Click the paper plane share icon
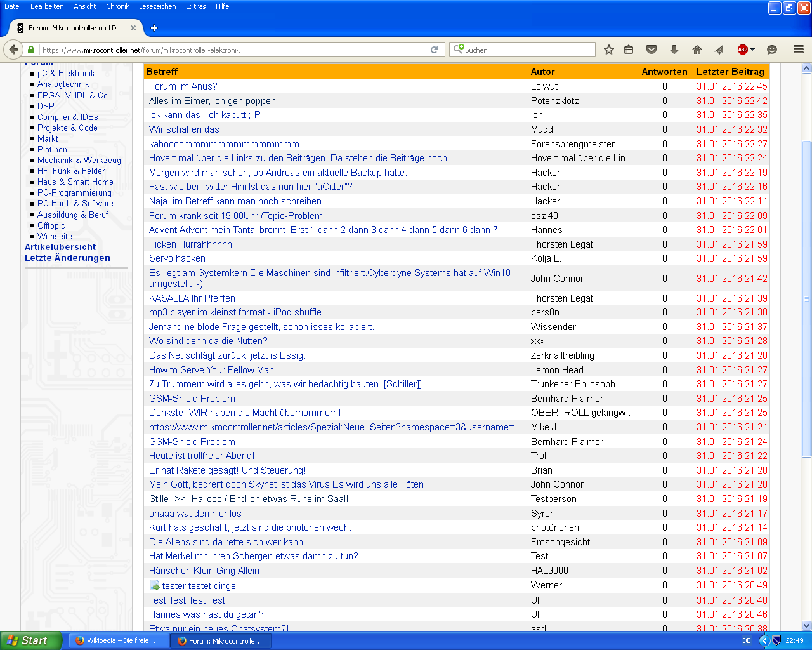Viewport: 812px width, 650px height. coord(719,50)
